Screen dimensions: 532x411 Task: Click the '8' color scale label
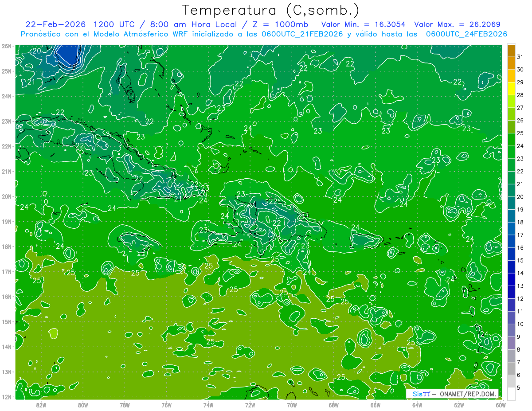tap(519, 349)
